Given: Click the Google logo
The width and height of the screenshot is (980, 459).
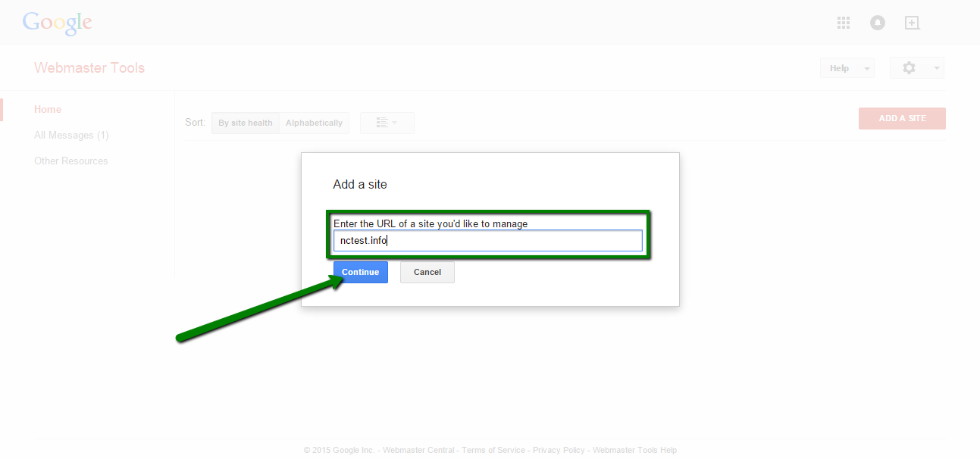Looking at the screenshot, I should coord(57,23).
